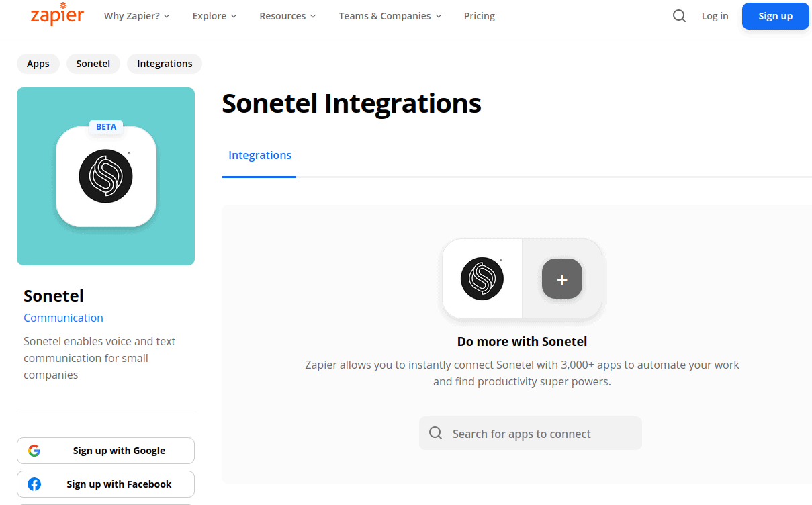This screenshot has width=812, height=505.
Task: Click the search icon inside the apps search bar
Action: tap(436, 433)
